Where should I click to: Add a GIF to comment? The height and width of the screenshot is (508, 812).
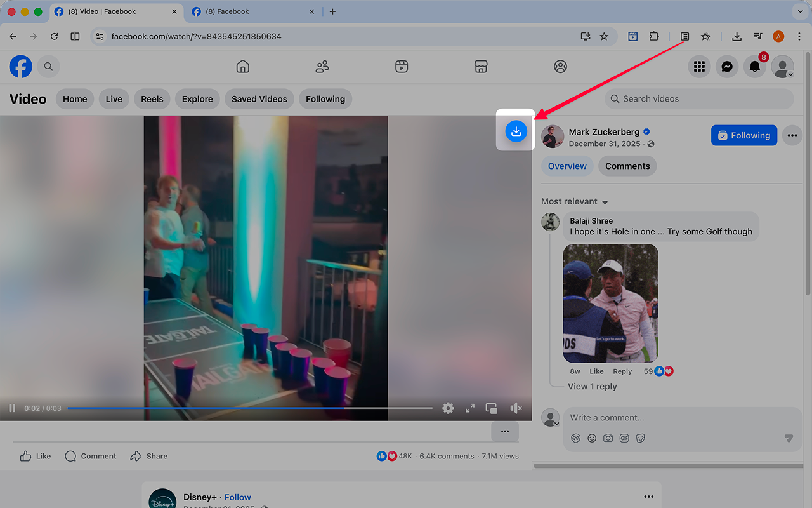tap(624, 438)
